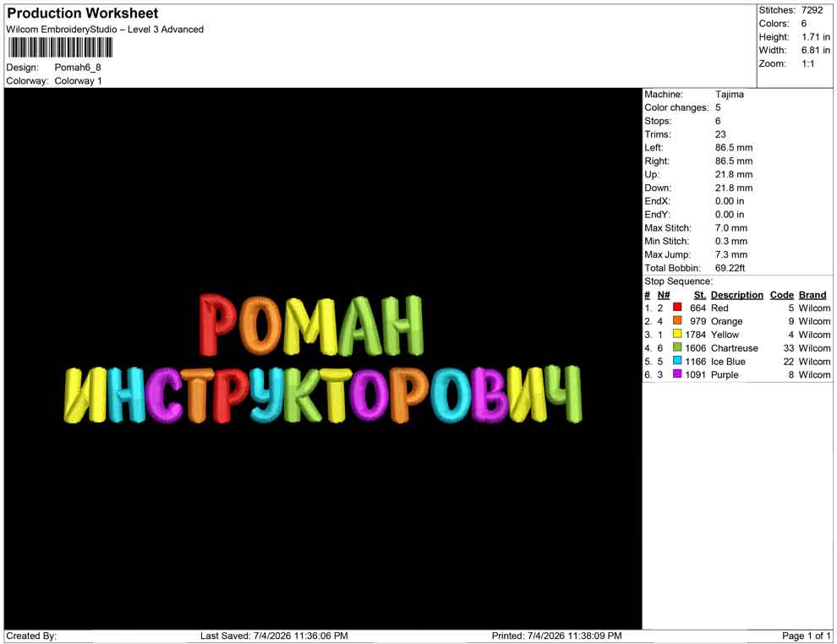837x644 pixels.
Task: Click the 'Yellow' description in stop sequence
Action: point(725,335)
